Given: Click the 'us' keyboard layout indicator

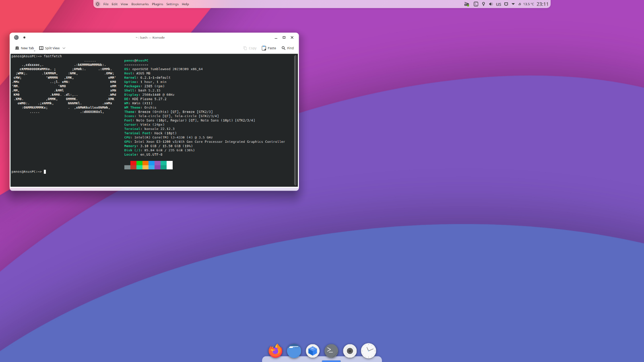Looking at the screenshot, I should (x=499, y=4).
